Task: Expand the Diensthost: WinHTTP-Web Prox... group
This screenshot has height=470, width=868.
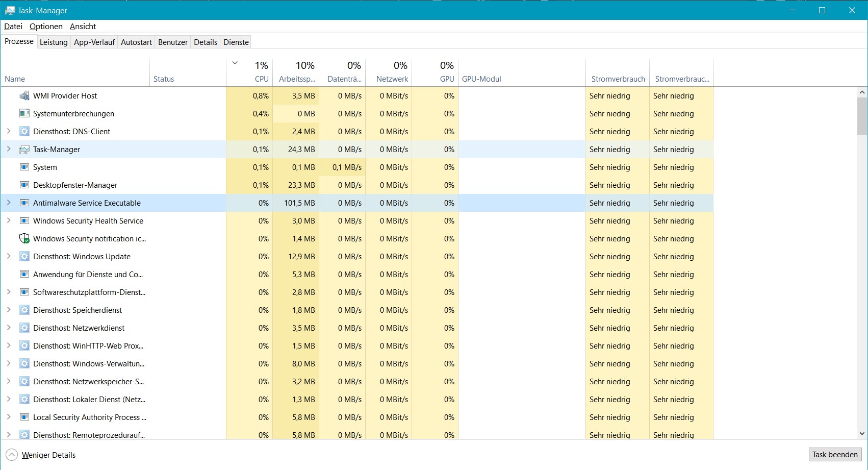Action: pyautogui.click(x=9, y=345)
